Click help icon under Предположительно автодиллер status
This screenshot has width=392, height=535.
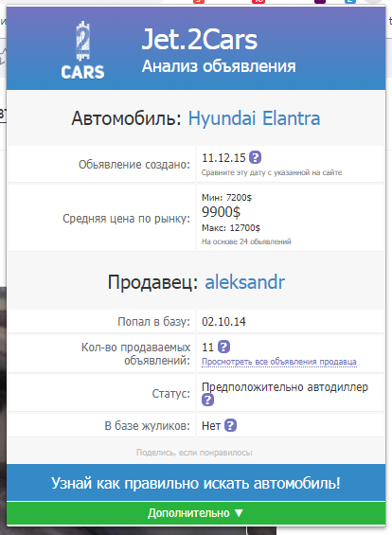click(x=207, y=400)
